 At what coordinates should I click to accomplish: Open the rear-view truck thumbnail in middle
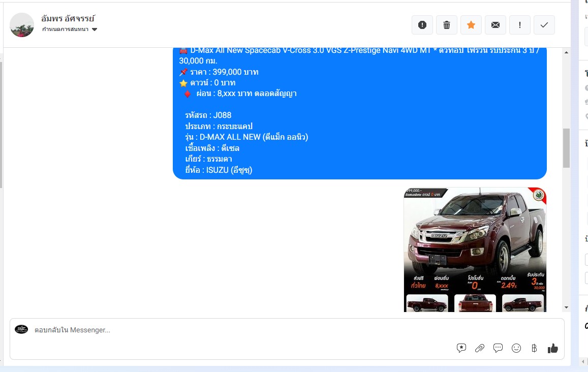(x=475, y=303)
